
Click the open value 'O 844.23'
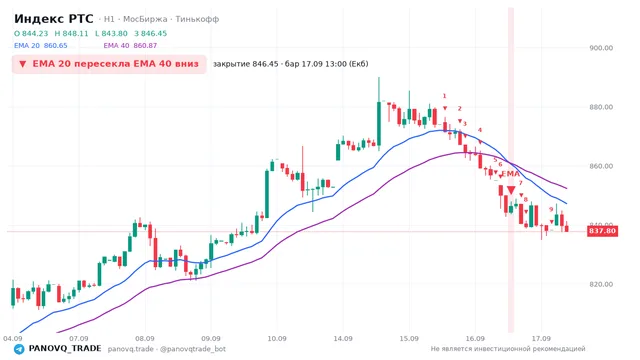pyautogui.click(x=31, y=33)
